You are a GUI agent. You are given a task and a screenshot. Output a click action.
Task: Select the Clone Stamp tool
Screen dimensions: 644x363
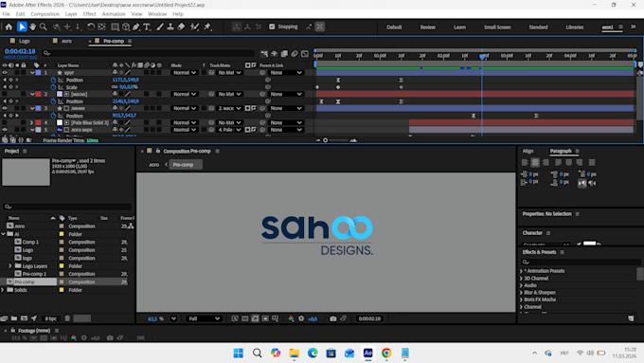point(170,27)
